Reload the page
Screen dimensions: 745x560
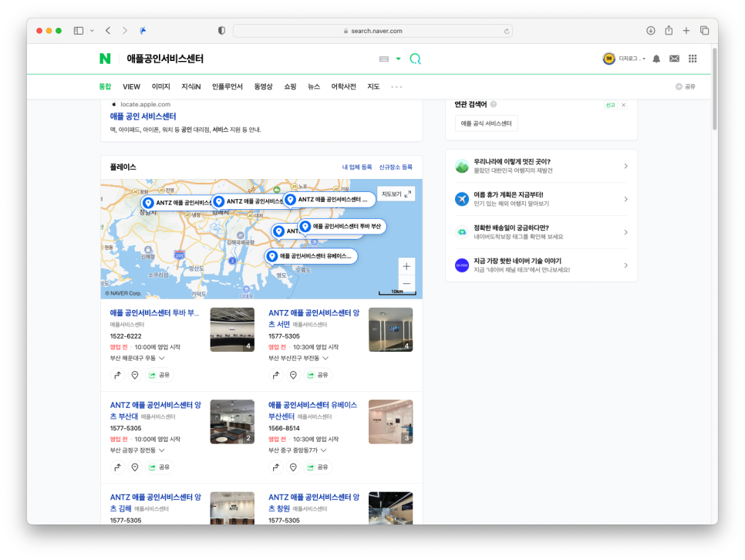click(x=507, y=31)
